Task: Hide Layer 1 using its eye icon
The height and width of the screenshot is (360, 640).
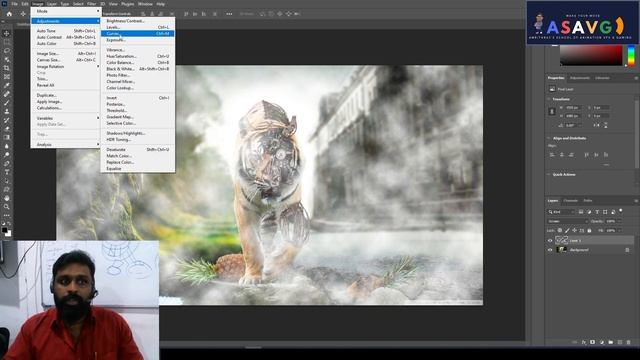Action: pos(550,240)
